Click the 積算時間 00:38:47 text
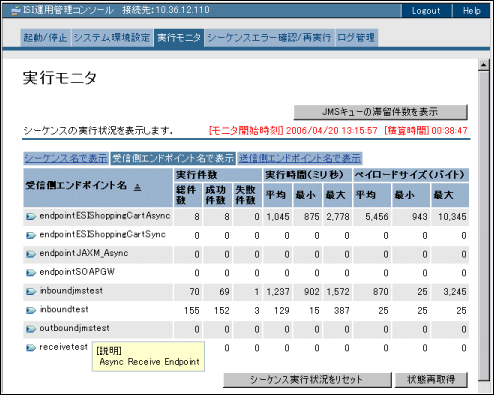The image size is (494, 395). (x=426, y=130)
